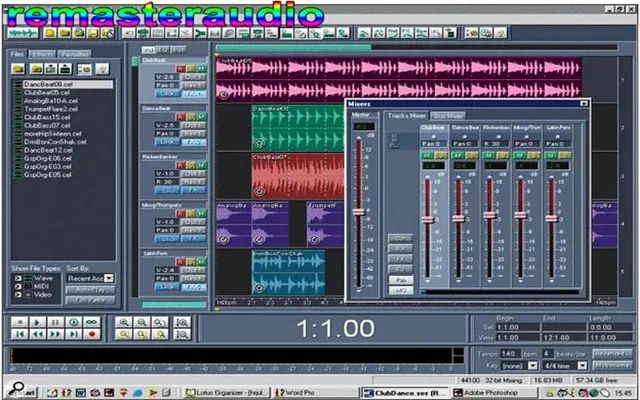Click the Rewind double-arrow button

(38, 334)
